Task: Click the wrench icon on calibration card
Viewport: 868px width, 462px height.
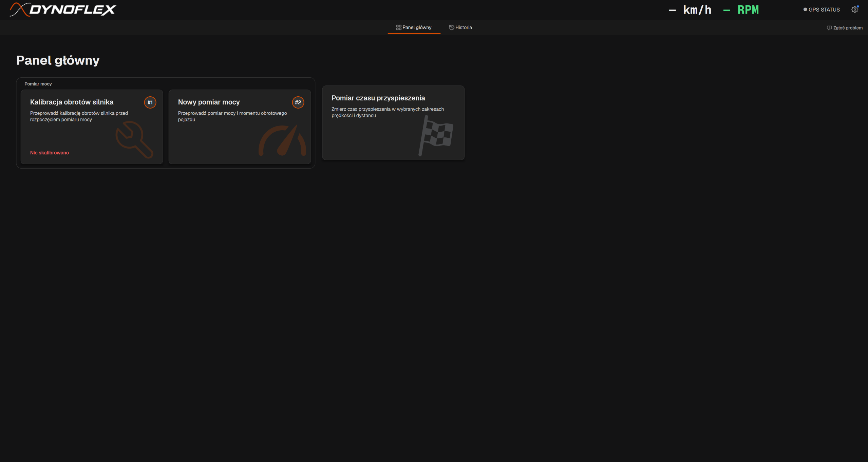Action: click(x=134, y=140)
